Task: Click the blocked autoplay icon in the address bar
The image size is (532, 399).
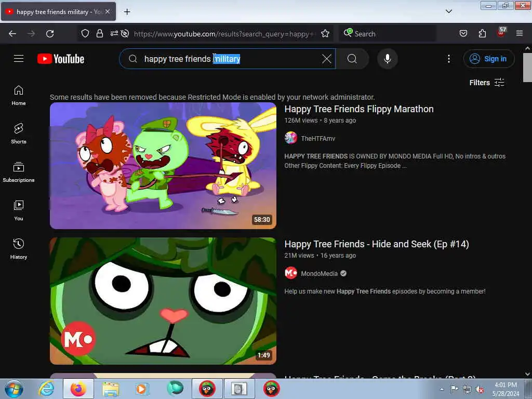Action: coord(125,33)
